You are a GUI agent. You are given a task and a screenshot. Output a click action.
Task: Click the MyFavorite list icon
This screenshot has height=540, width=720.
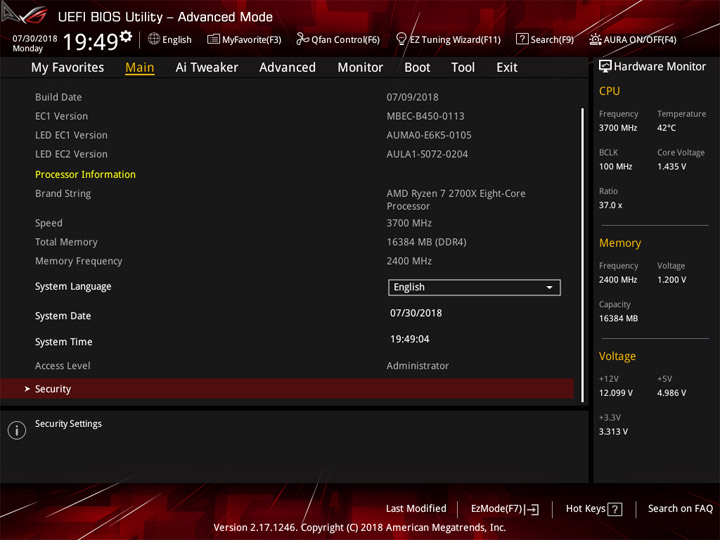pyautogui.click(x=213, y=39)
